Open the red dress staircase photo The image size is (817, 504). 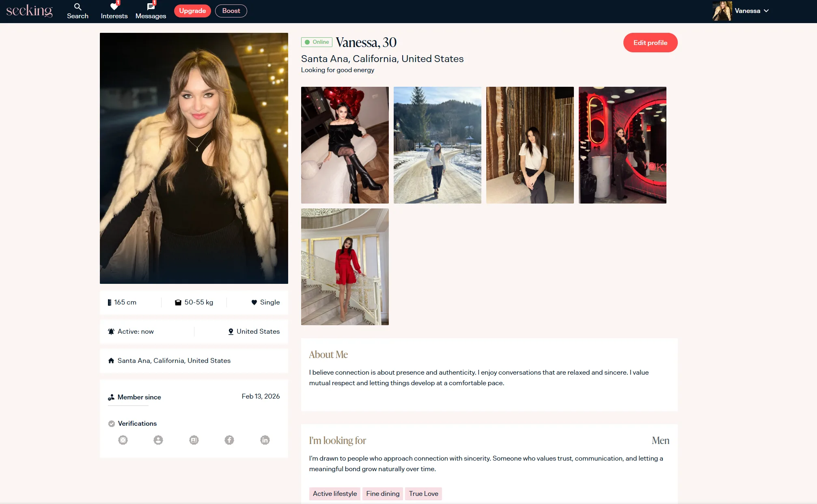345,266
